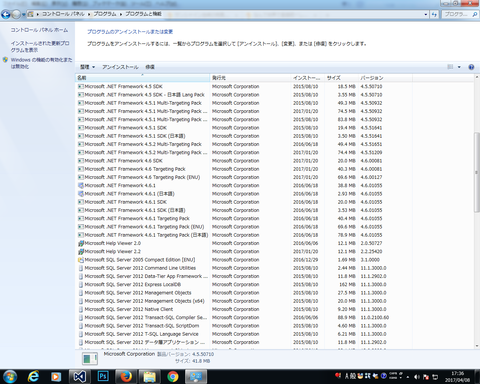Open recent pages dropdown beside navigation arrows
Screen dimensions: 480x384
[x=23, y=15]
